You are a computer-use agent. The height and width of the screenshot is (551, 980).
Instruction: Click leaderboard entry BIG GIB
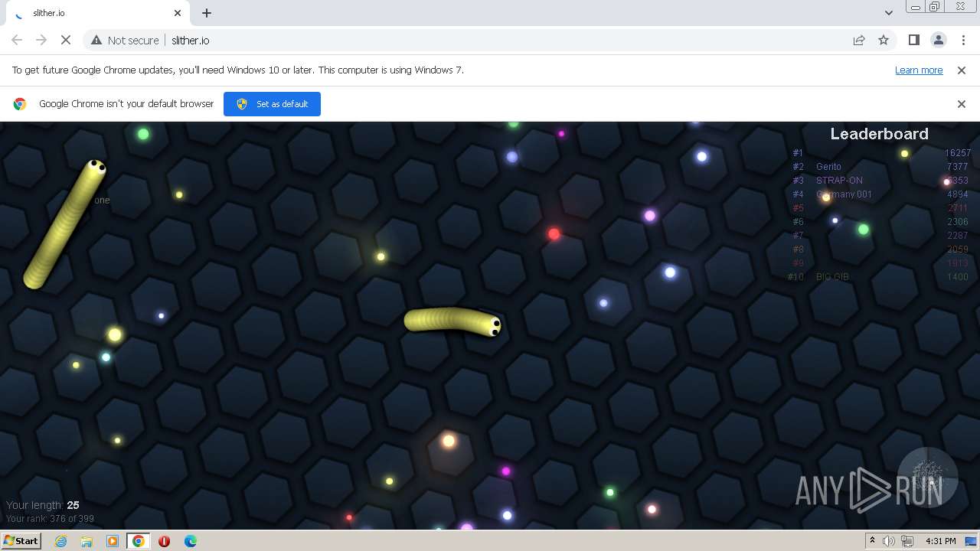click(x=832, y=277)
